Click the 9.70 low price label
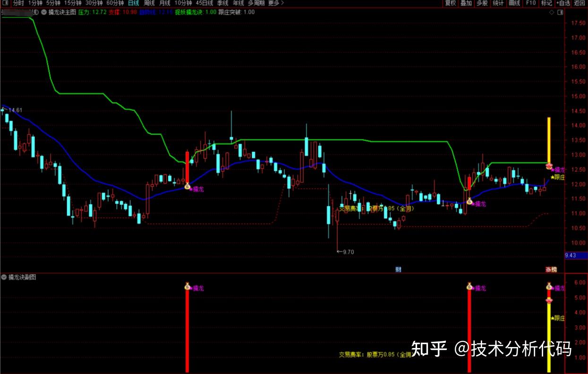The height and width of the screenshot is (374, 588). click(348, 252)
